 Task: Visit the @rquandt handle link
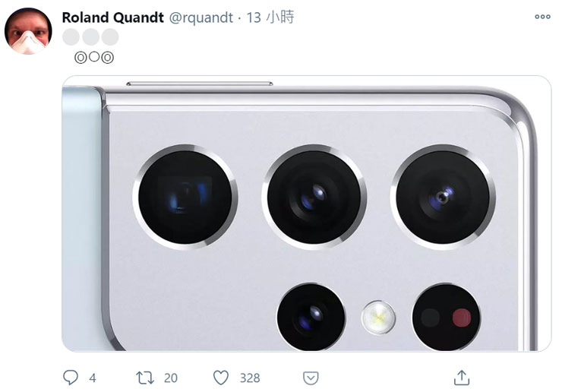click(x=200, y=17)
